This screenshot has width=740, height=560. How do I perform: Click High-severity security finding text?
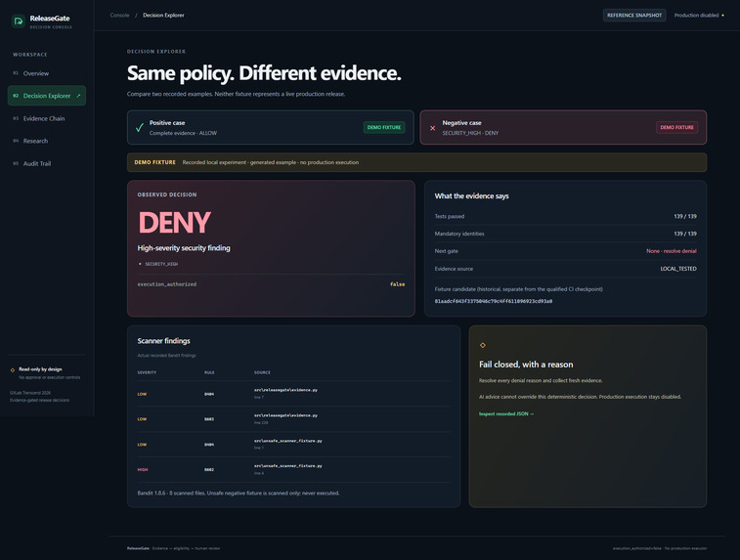[184, 248]
